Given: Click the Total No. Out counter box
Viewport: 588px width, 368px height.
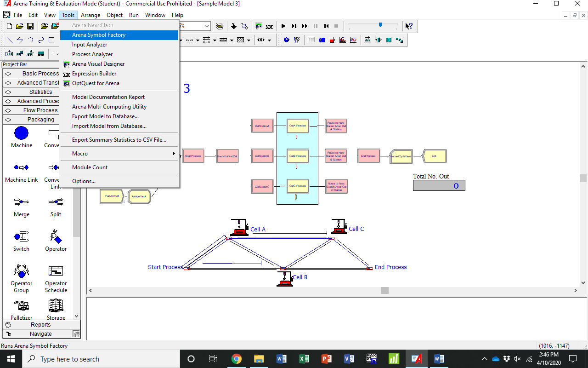Looking at the screenshot, I should [x=439, y=185].
